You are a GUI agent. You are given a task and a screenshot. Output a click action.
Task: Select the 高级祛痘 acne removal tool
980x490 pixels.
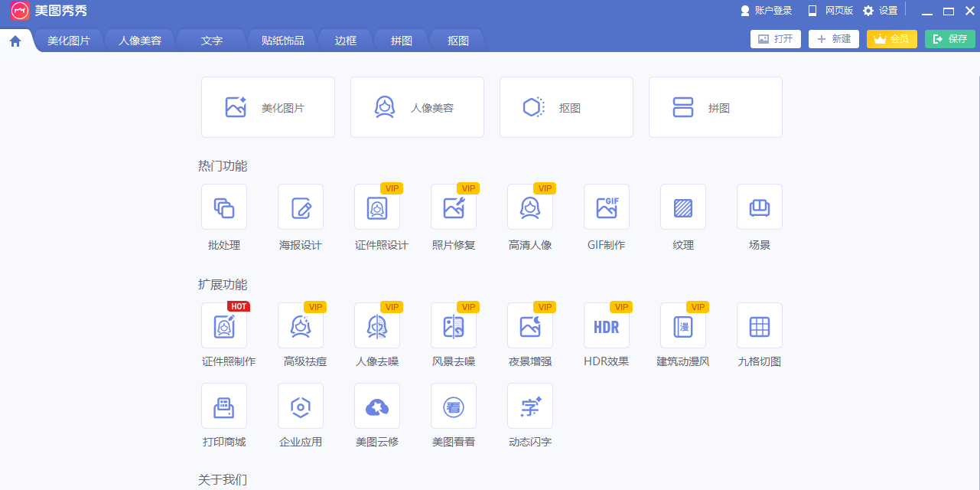(x=301, y=325)
